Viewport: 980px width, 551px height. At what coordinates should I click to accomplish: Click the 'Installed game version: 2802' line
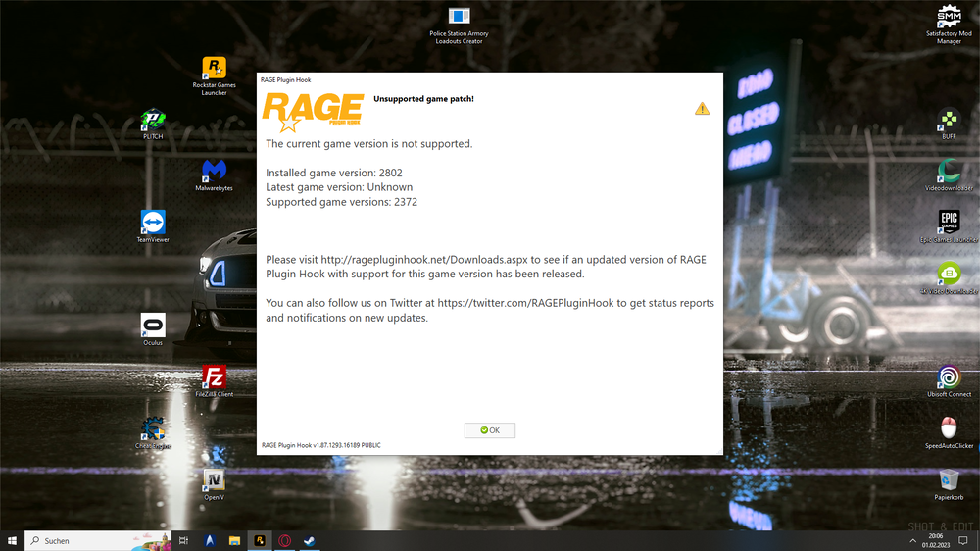click(334, 173)
